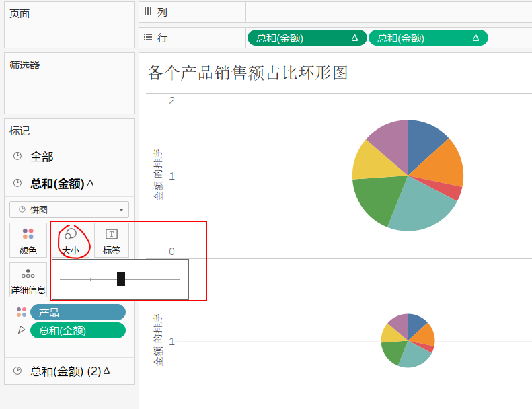Click the chart title 各个产品销售额占比环形图

[248, 73]
